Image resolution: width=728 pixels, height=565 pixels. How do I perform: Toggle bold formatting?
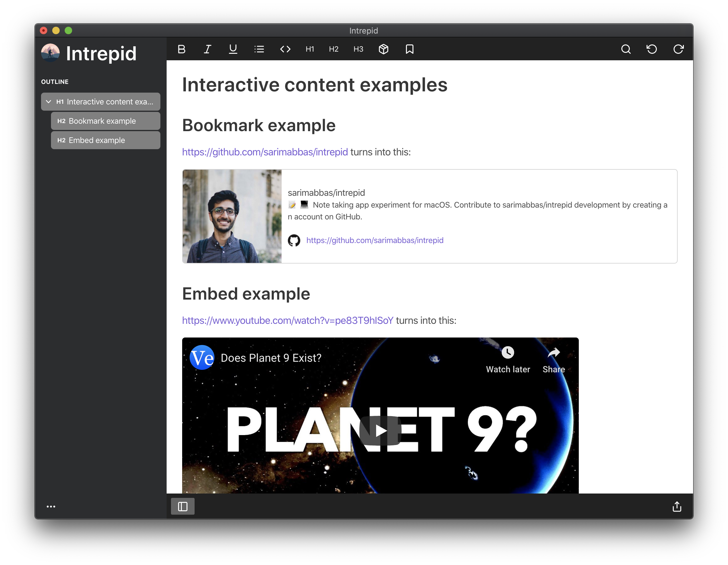tap(181, 49)
